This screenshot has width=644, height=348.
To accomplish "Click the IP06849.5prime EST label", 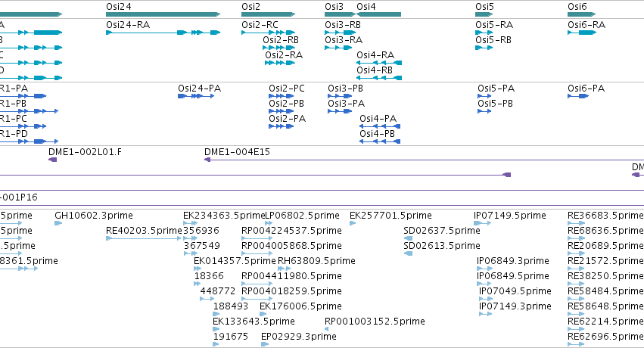I will click(x=513, y=276).
